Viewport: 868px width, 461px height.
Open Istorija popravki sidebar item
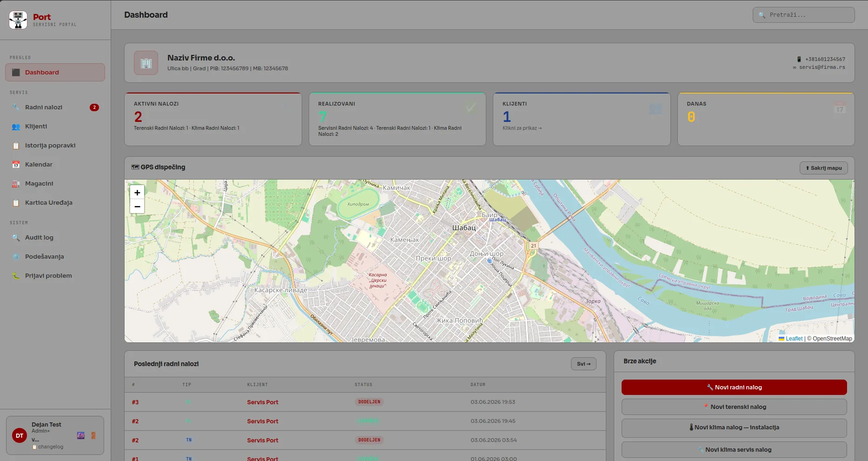point(55,146)
